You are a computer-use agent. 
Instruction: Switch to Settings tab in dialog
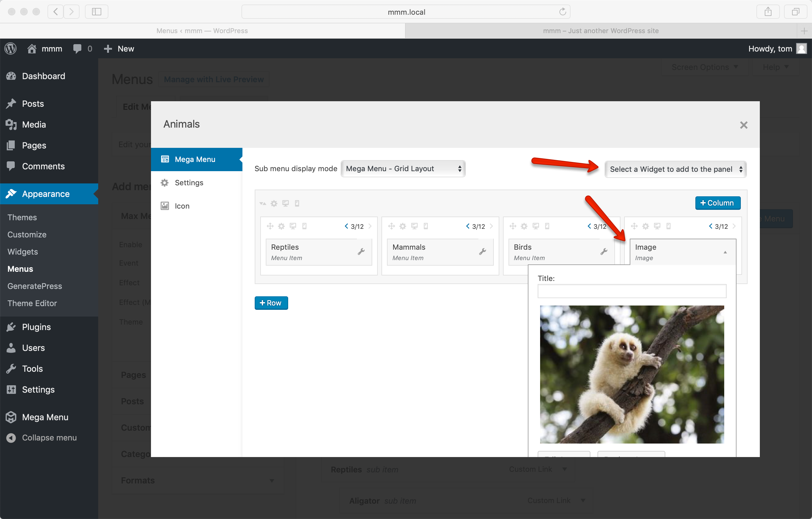189,183
